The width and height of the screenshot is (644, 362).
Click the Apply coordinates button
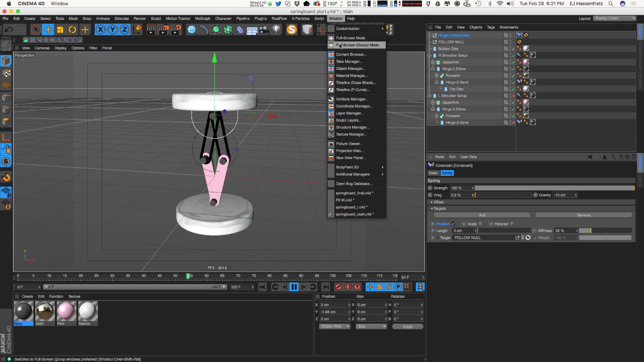[x=408, y=327]
